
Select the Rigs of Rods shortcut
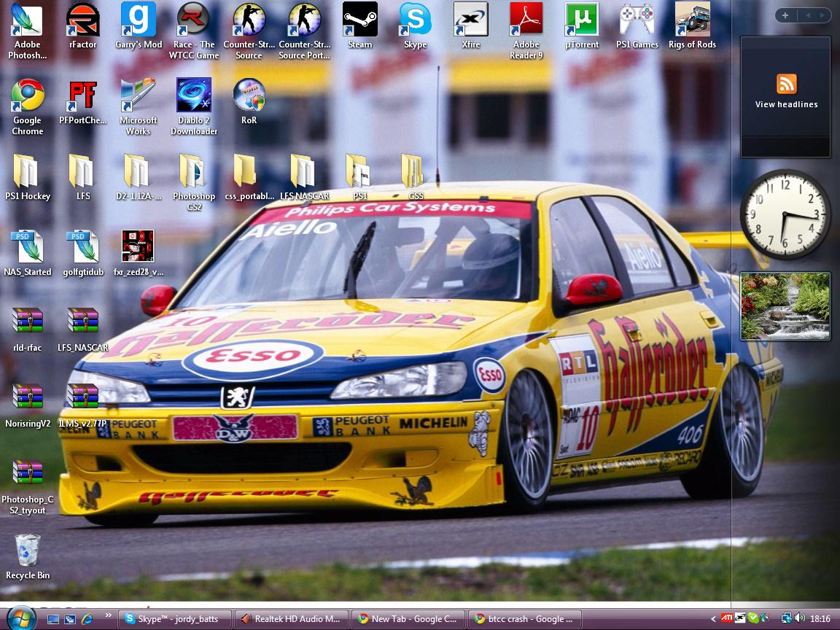click(x=692, y=26)
